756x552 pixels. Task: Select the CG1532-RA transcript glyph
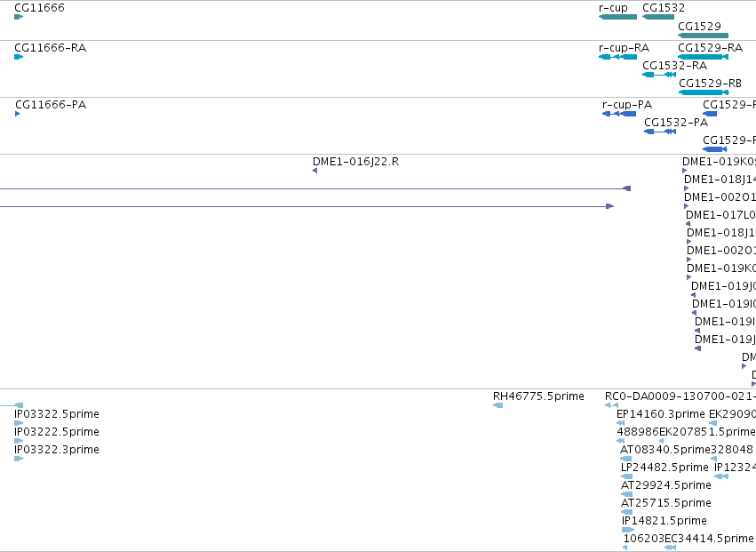tap(659, 75)
